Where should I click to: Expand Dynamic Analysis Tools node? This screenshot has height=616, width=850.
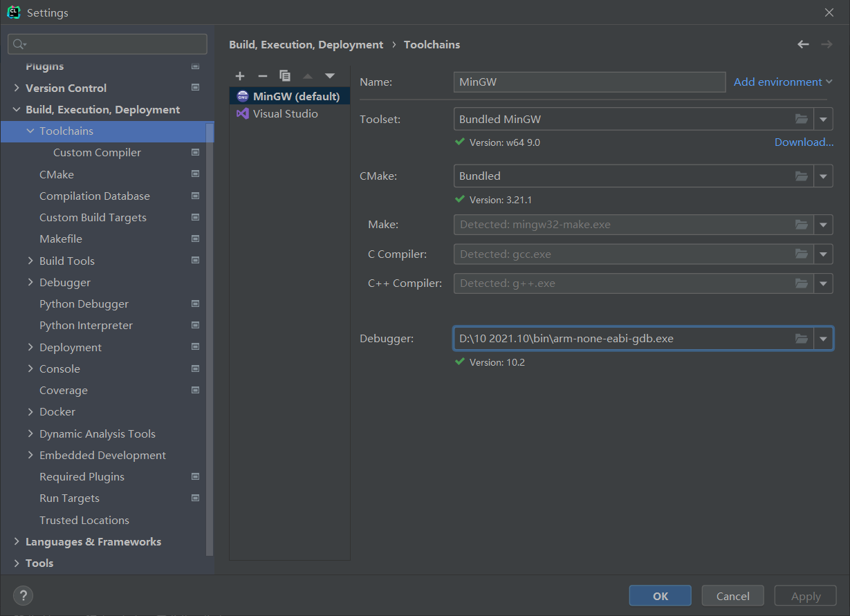(30, 433)
